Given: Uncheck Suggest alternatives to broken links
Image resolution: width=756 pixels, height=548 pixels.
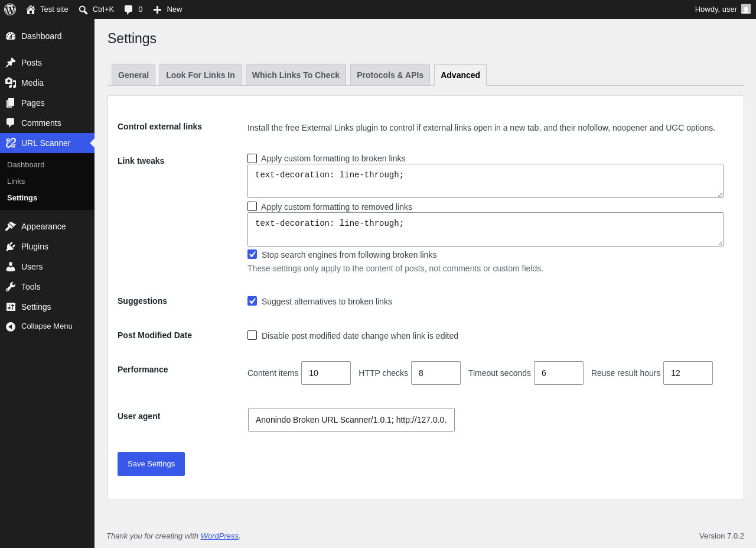Looking at the screenshot, I should tap(252, 301).
